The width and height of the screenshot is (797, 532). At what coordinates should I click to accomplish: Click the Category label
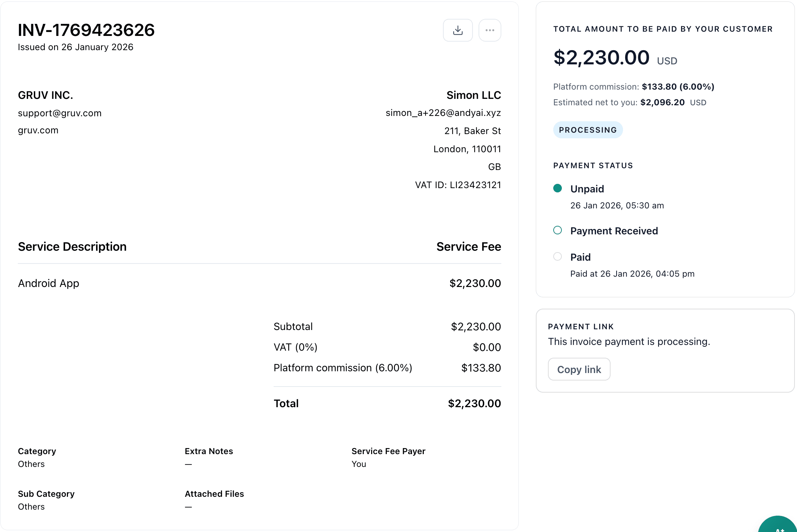pos(37,451)
